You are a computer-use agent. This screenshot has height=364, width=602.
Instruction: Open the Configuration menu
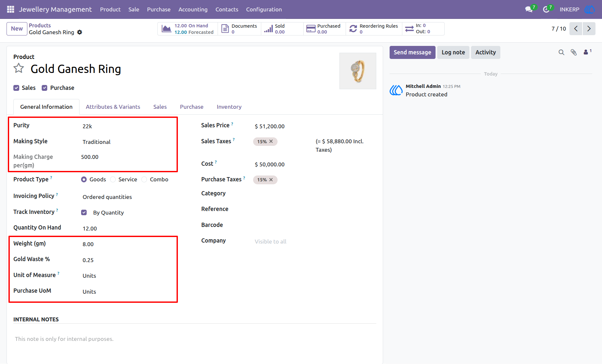(x=264, y=9)
